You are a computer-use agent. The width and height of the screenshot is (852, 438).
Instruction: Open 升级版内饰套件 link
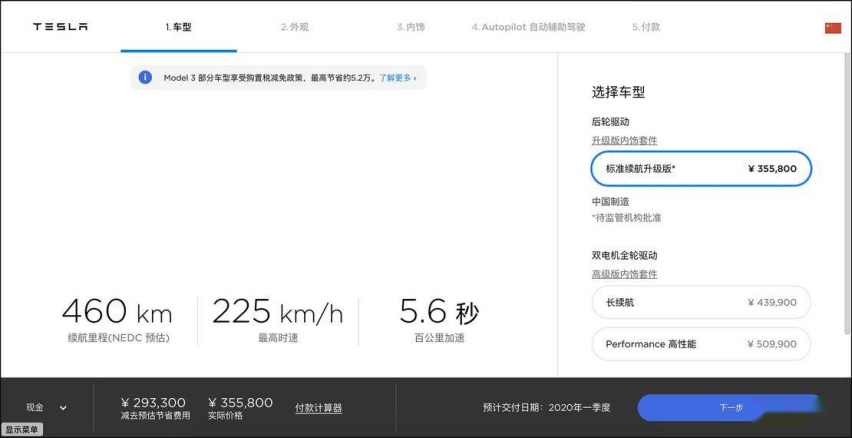click(x=624, y=141)
